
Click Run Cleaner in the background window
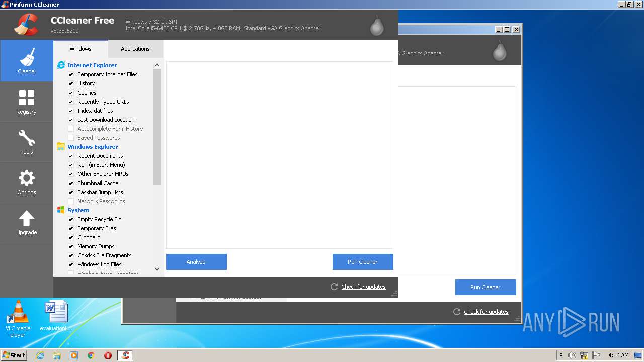tap(486, 287)
